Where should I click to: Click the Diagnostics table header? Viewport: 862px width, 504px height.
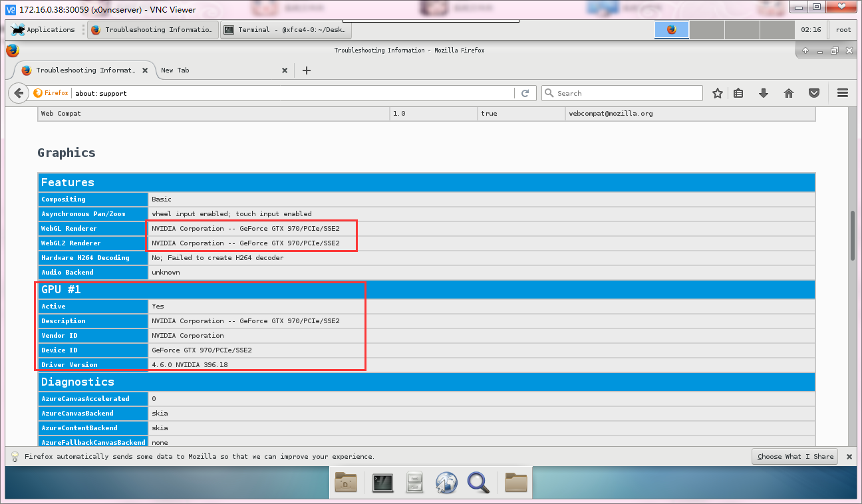pyautogui.click(x=426, y=382)
